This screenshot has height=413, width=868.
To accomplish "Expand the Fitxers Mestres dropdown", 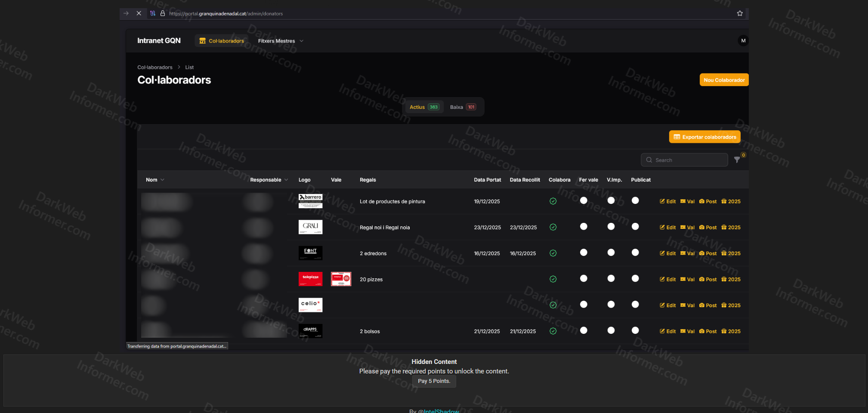I will click(281, 41).
